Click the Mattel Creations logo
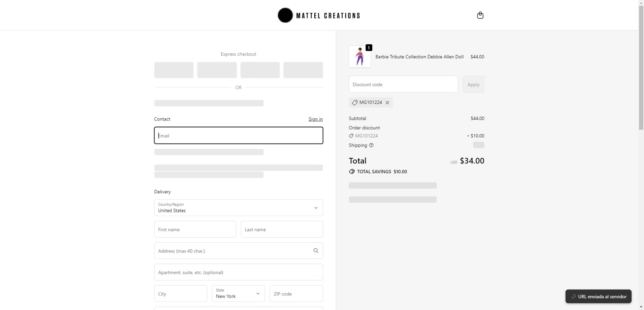This screenshot has width=644, height=310. pos(319,15)
